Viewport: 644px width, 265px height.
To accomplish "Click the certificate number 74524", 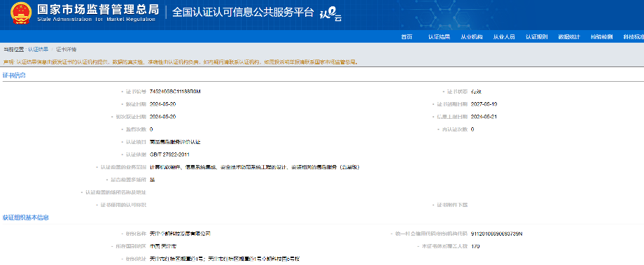I will 176,92.
